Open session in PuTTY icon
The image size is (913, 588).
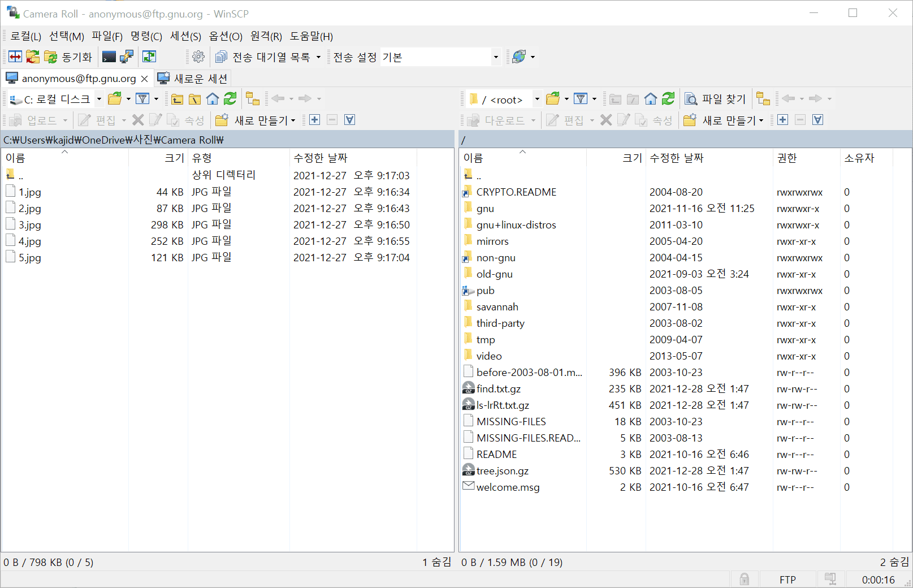[x=127, y=57]
